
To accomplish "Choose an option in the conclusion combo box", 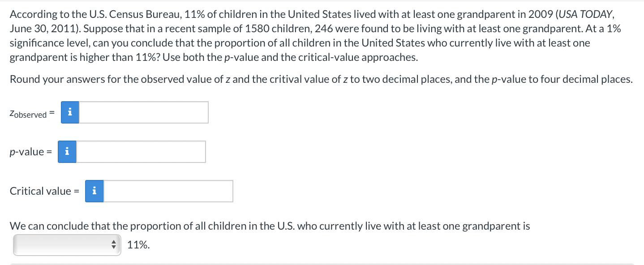I will pyautogui.click(x=67, y=244).
